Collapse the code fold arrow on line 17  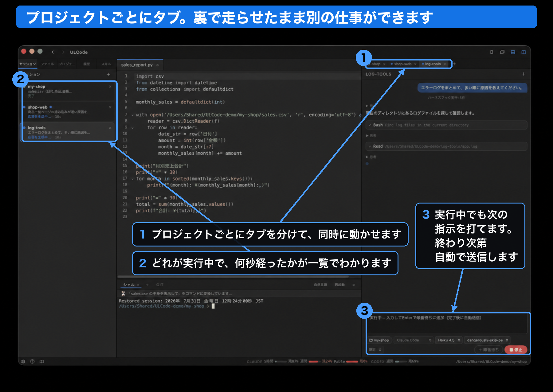[x=132, y=179]
